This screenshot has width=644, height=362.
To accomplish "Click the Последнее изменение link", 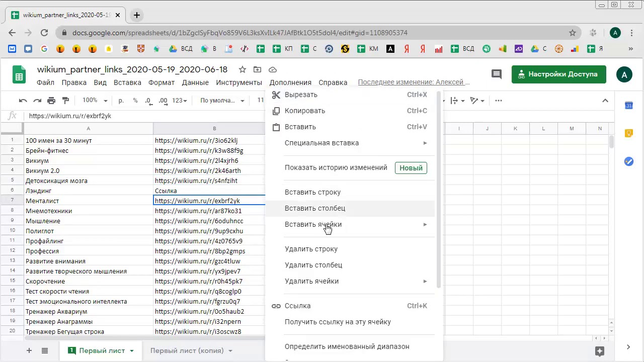I will (414, 82).
